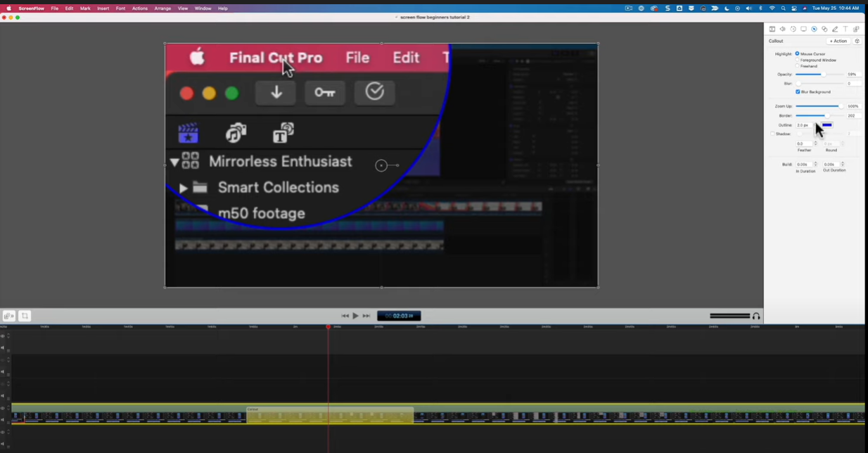Adjust the In Duration build stepper

click(815, 164)
